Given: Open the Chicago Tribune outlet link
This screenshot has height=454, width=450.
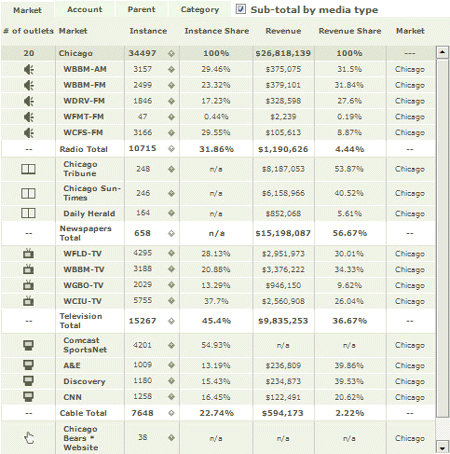Looking at the screenshot, I should coord(80,169).
